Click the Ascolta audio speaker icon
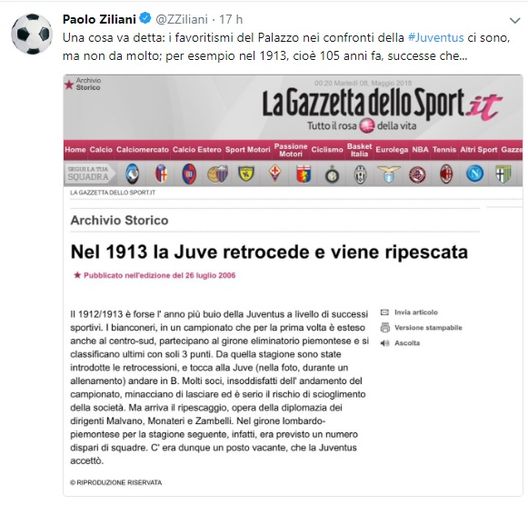Image resolution: width=528 pixels, height=505 pixels. (385, 343)
